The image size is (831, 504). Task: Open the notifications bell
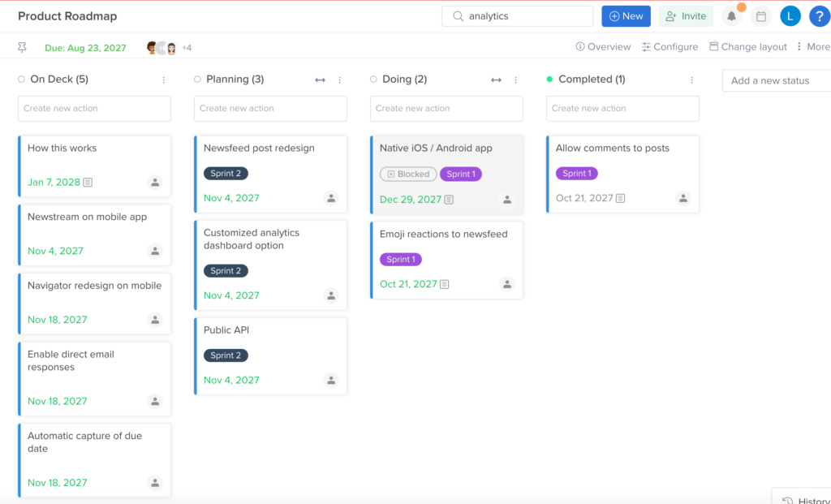click(731, 15)
